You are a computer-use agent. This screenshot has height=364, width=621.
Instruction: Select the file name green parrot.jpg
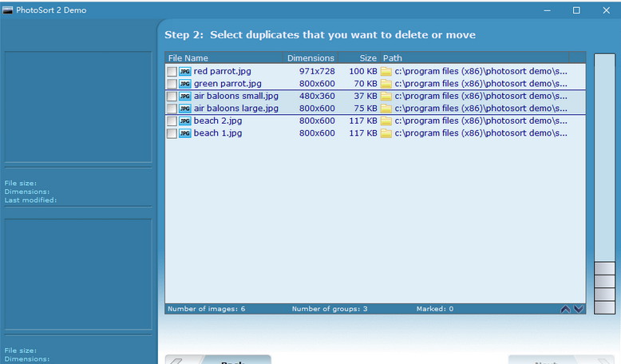coord(227,84)
